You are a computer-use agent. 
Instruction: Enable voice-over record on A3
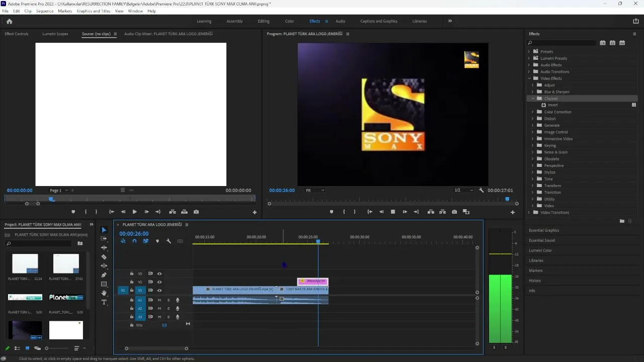178,317
